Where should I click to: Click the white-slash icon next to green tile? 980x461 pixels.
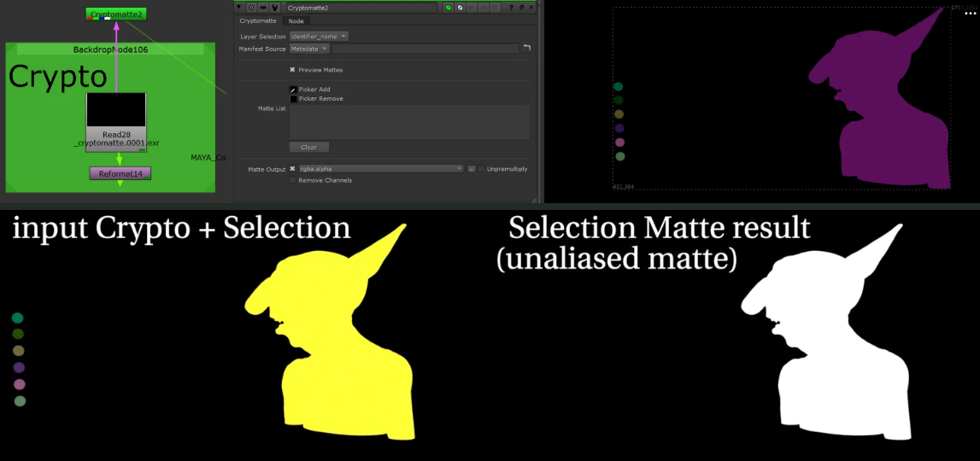460,7
